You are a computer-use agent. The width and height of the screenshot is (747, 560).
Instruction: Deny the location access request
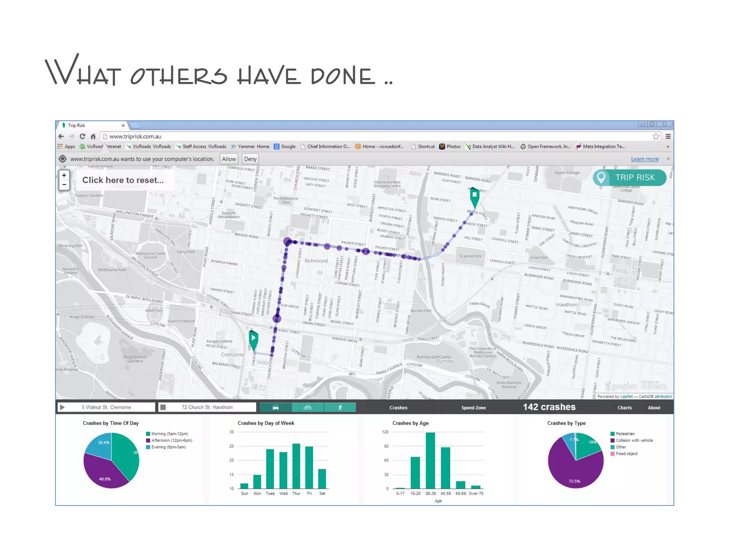point(250,159)
